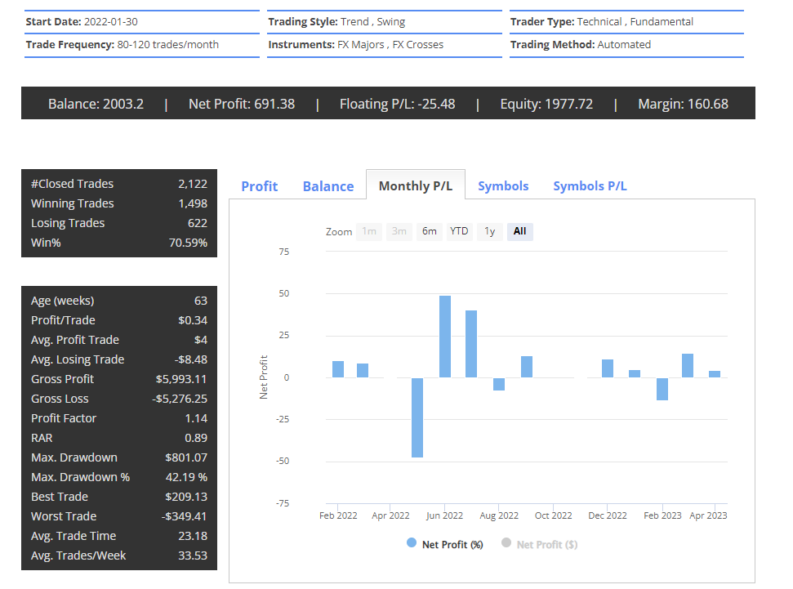The height and width of the screenshot is (589, 793).
Task: Select the Monthly P/L tab
Action: pos(415,186)
